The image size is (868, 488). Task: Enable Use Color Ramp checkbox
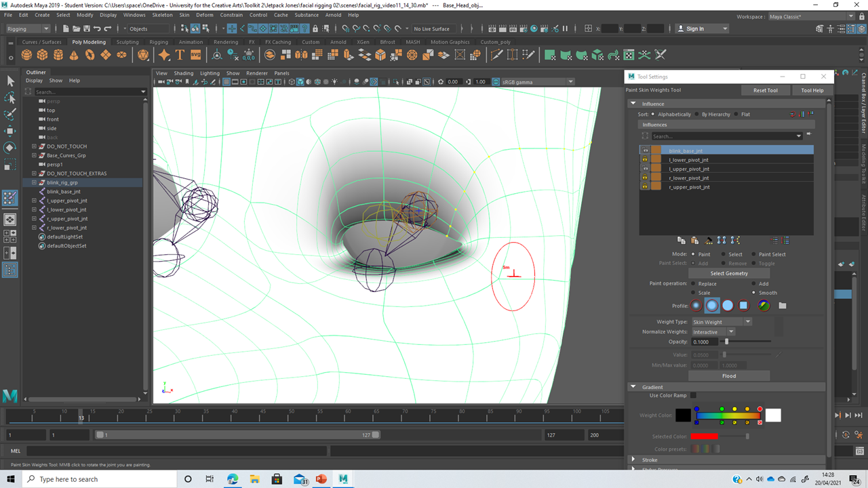click(693, 395)
